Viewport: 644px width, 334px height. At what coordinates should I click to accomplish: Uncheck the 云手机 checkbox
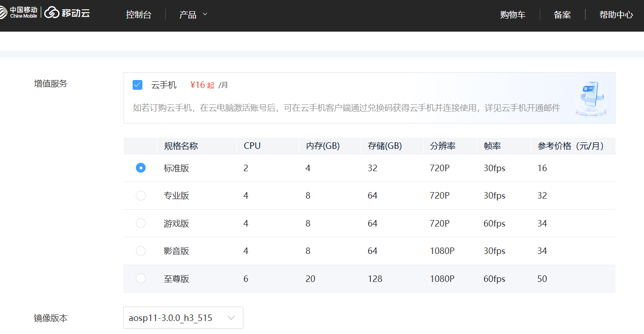137,85
